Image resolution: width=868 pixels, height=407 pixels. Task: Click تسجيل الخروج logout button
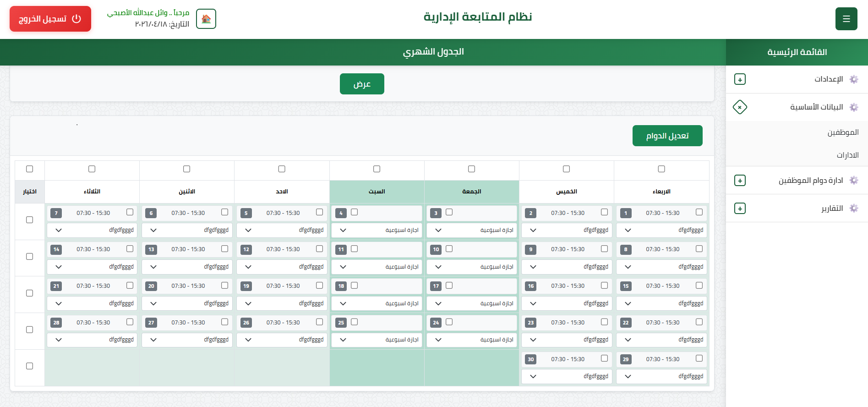point(50,19)
